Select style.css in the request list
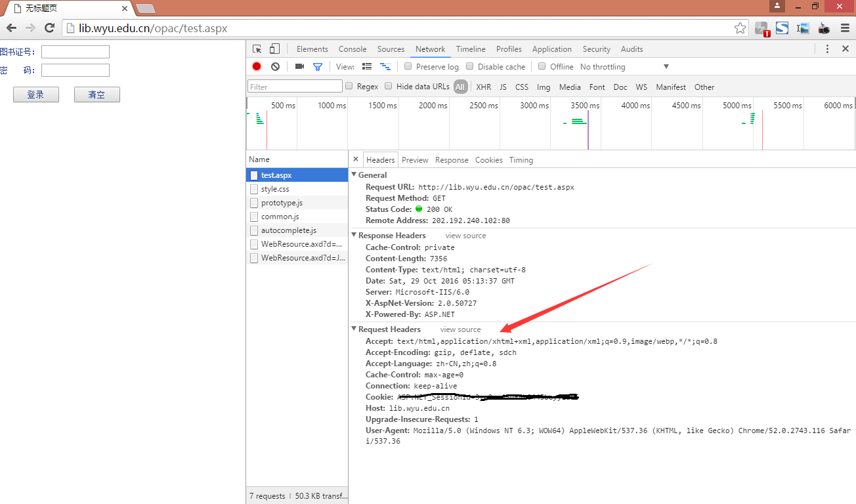This screenshot has height=504, width=856. coord(297,189)
